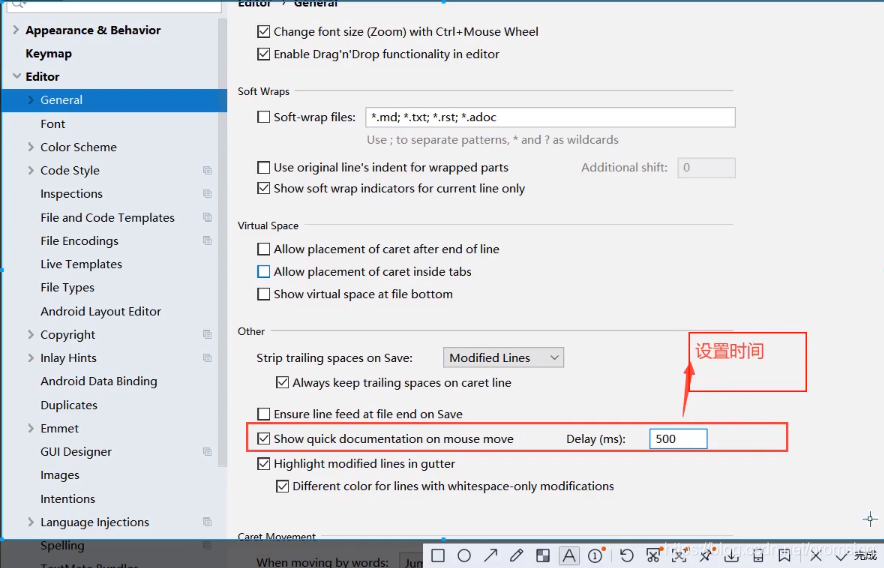This screenshot has width=884, height=568.
Task: Pin the screenshot to screen
Action: 706,556
